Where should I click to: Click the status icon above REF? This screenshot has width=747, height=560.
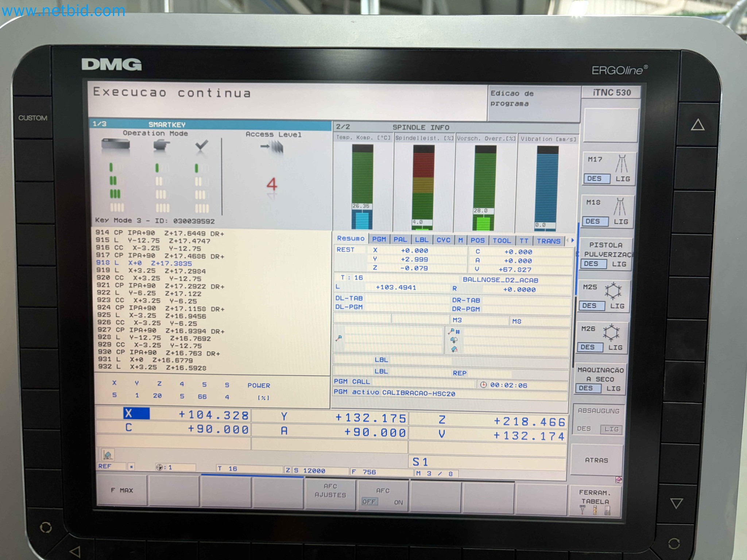pos(108,454)
